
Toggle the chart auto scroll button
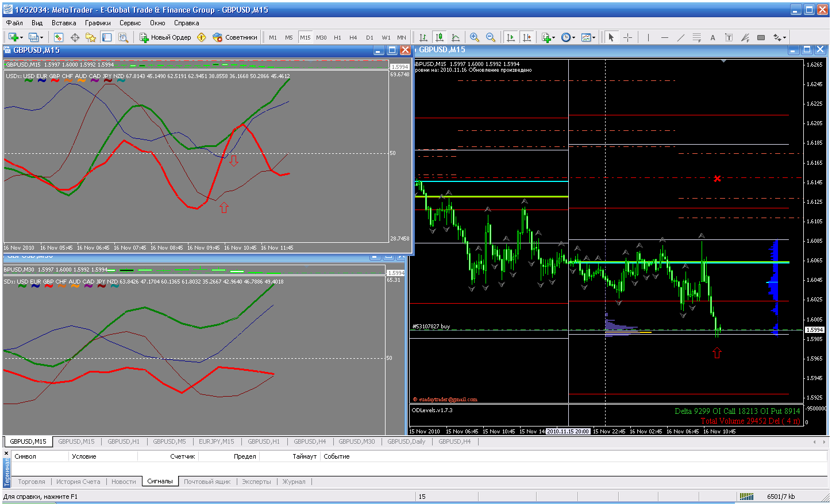tap(510, 37)
